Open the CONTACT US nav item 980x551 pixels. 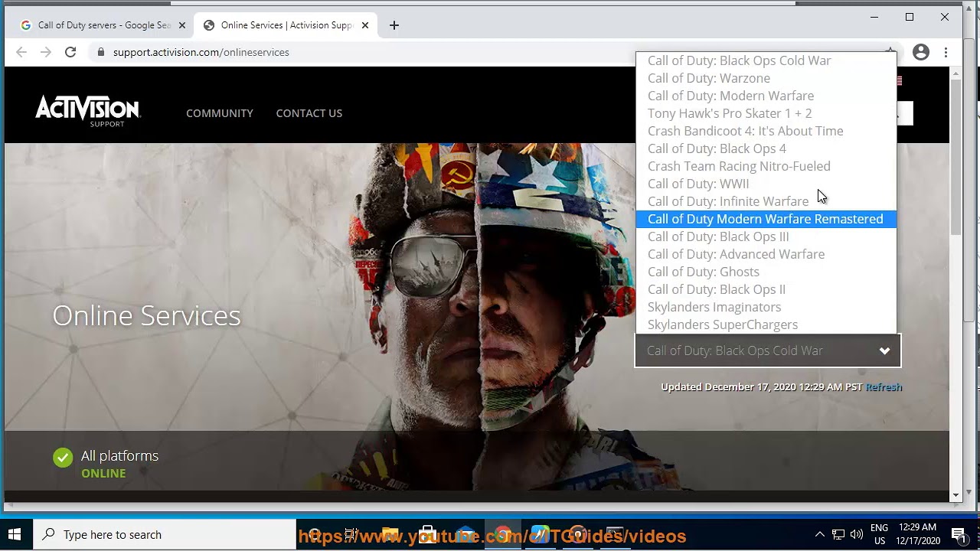coord(309,113)
